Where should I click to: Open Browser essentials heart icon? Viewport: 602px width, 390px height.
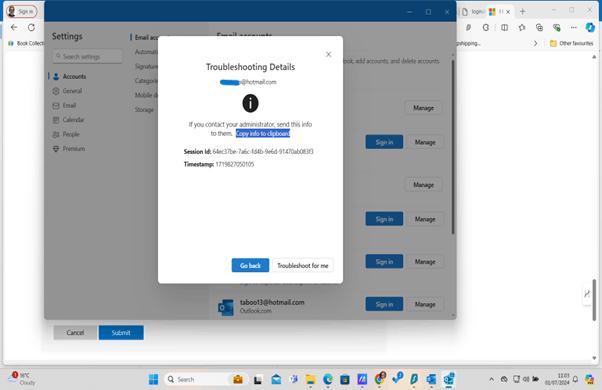[556, 27]
